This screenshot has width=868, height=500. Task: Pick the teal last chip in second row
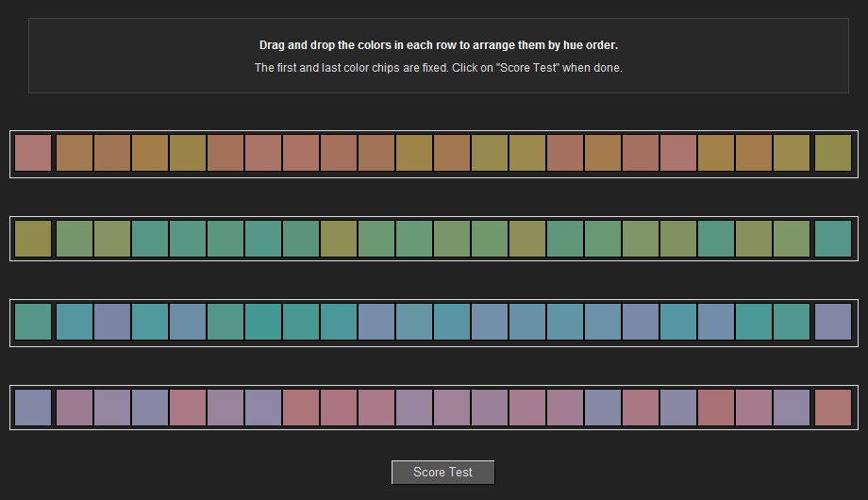pos(832,239)
